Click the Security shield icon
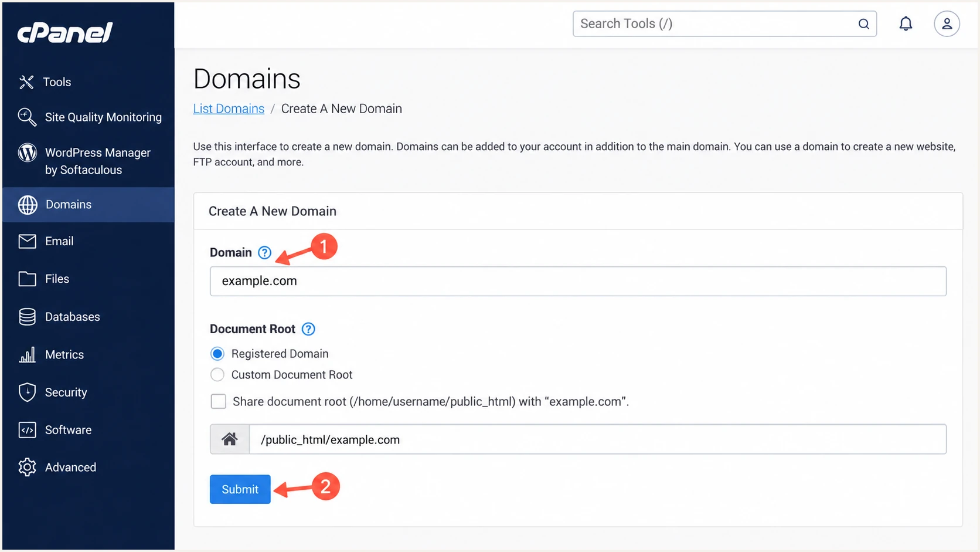 point(27,392)
